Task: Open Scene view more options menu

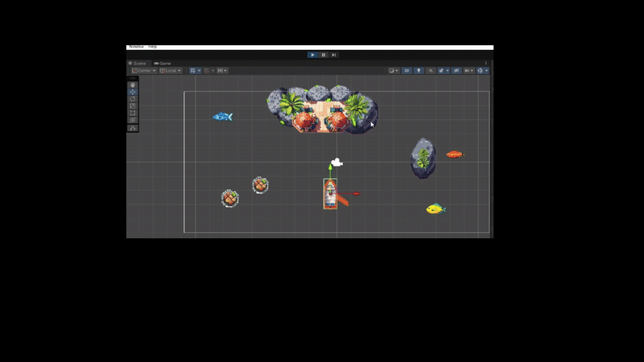Action: (486, 64)
